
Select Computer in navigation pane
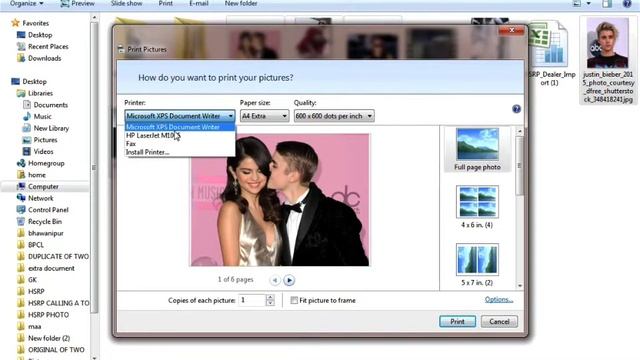[x=43, y=187]
